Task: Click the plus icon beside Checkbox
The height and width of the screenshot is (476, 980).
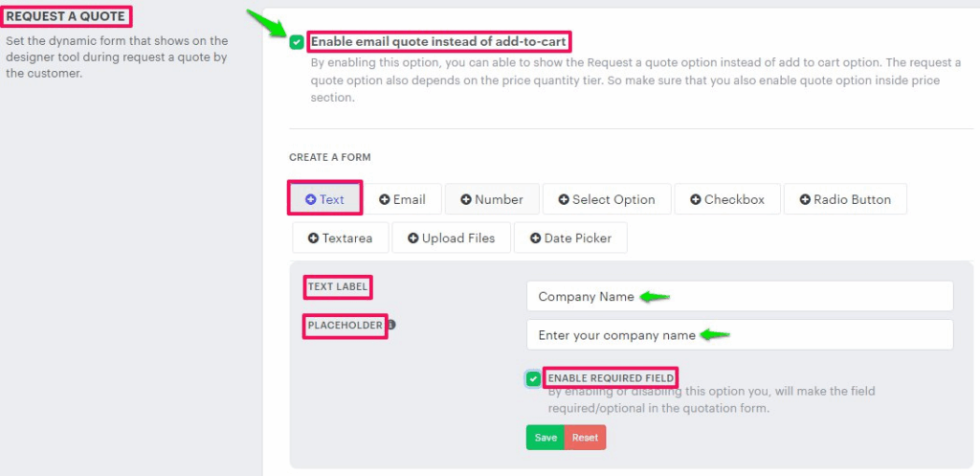Action: pos(695,199)
